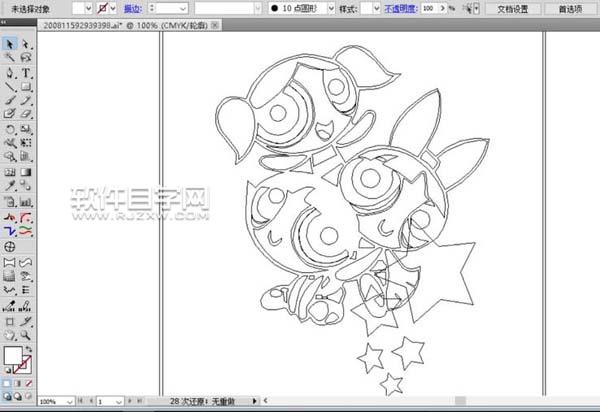Click the crosshair target plugin tool

tap(10, 247)
